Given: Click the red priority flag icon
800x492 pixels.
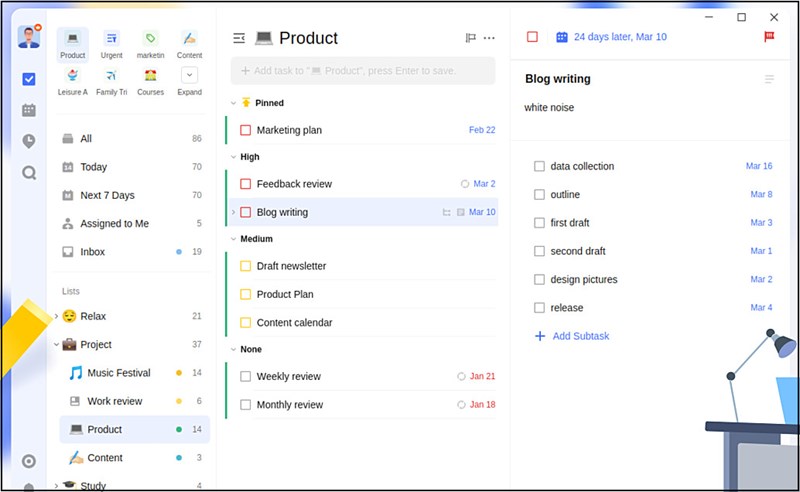Looking at the screenshot, I should (769, 37).
